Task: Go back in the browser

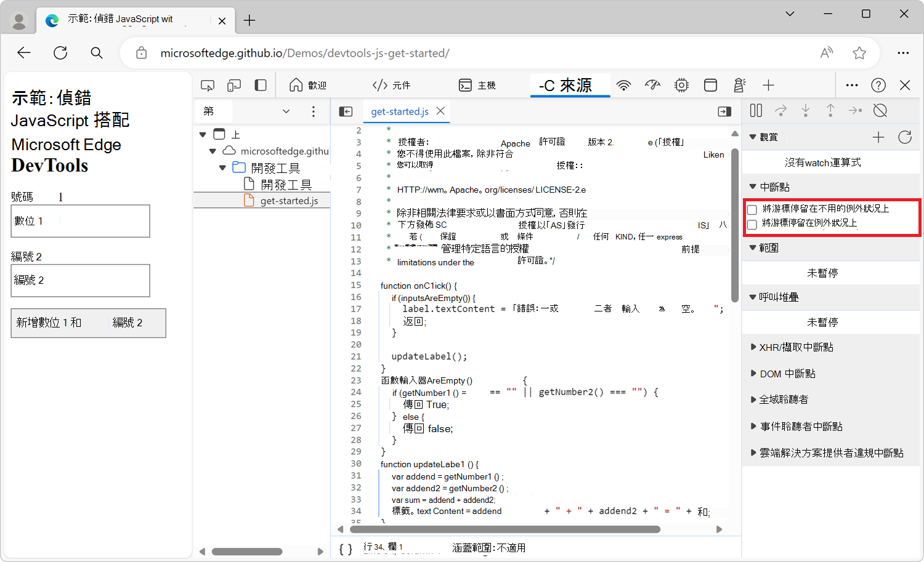Action: click(24, 53)
